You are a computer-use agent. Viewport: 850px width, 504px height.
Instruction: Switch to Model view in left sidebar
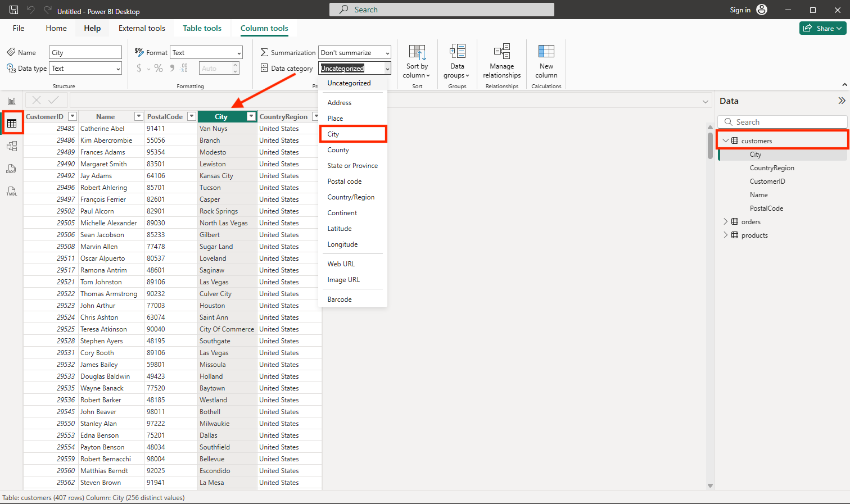[12, 146]
